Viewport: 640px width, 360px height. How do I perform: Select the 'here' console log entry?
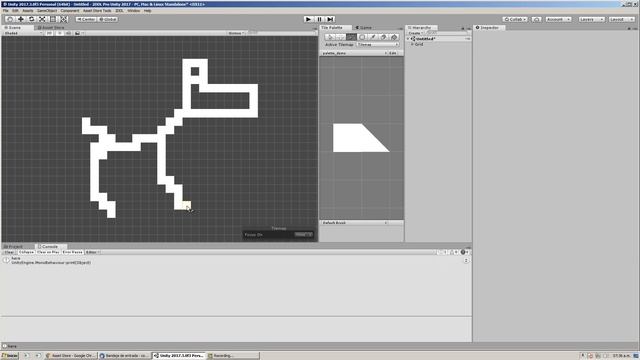(x=236, y=260)
